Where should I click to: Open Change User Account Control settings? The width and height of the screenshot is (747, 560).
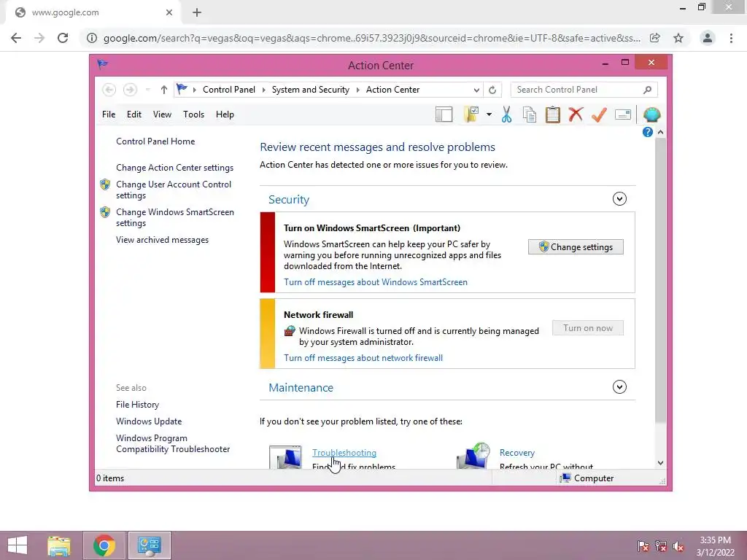point(174,190)
